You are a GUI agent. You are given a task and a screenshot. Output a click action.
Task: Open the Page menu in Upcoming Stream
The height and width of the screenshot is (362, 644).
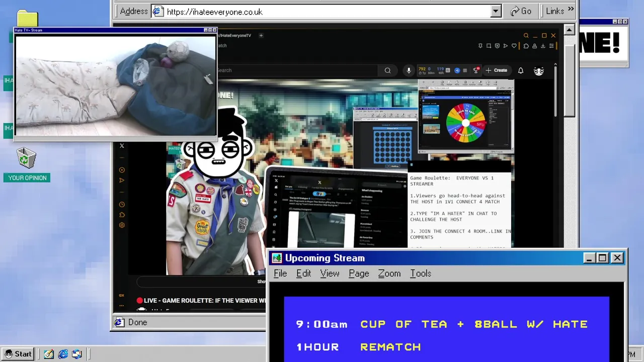[x=359, y=274]
